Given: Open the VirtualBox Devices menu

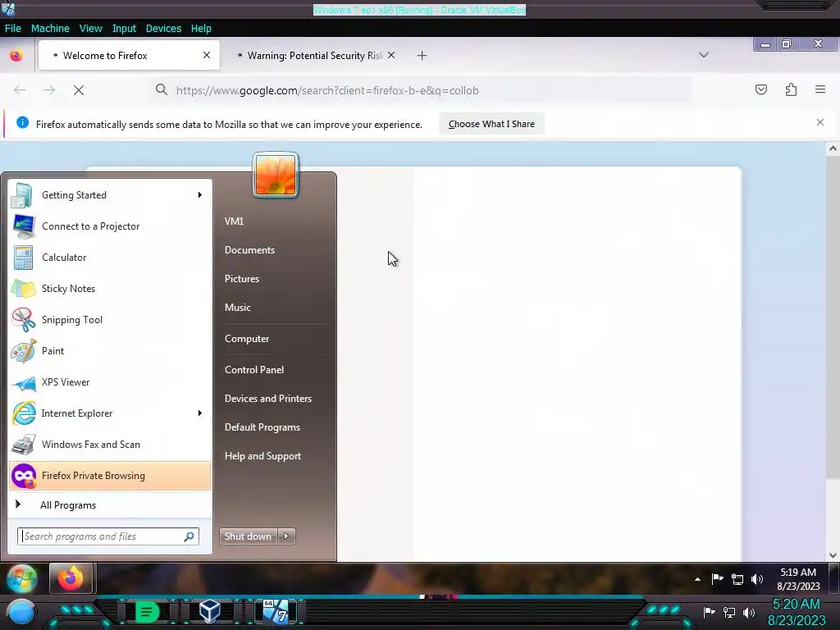Looking at the screenshot, I should click(163, 29).
